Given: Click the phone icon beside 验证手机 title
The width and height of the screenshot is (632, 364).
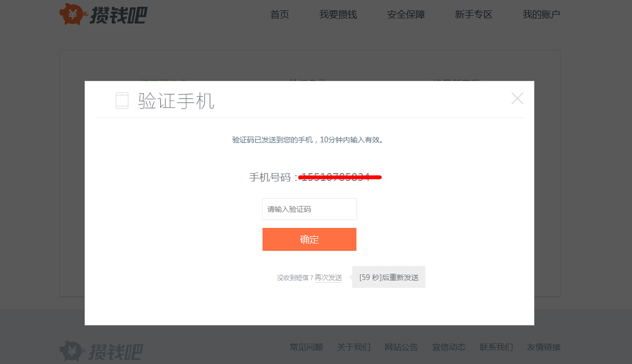Looking at the screenshot, I should click(x=122, y=101).
